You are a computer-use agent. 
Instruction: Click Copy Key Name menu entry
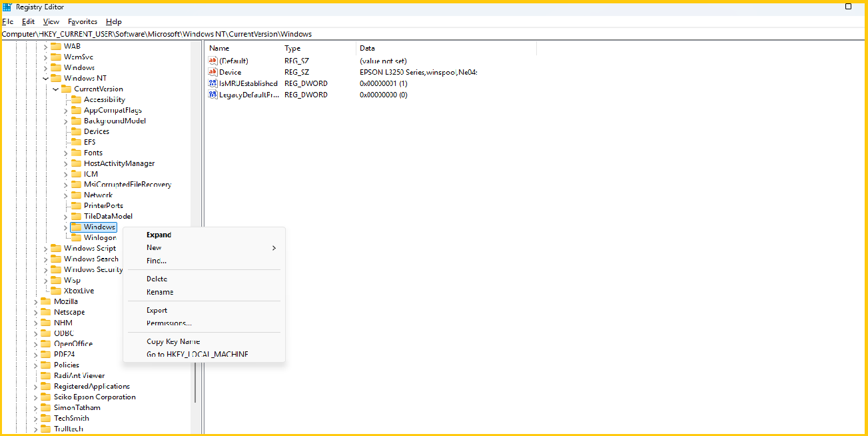(173, 341)
